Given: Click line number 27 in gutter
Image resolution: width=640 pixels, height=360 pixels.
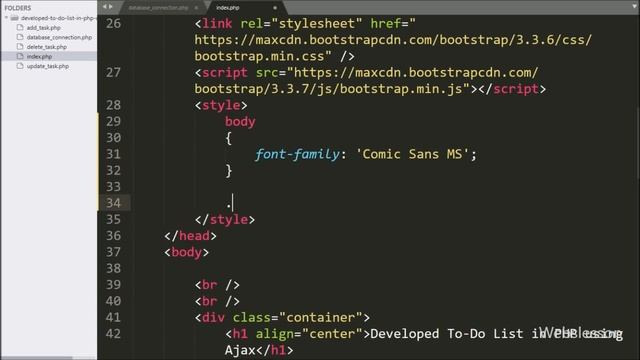Looking at the screenshot, I should (113, 73).
